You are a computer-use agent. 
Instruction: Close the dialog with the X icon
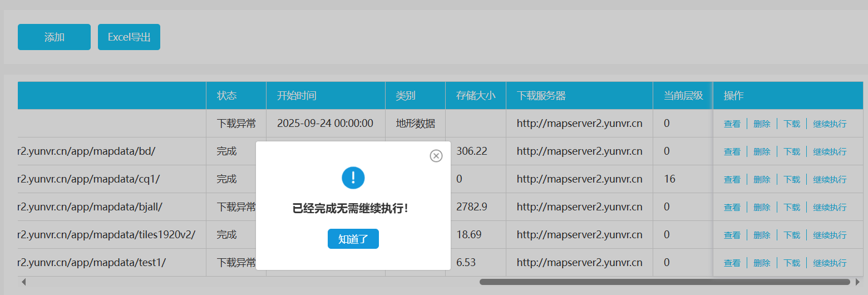[x=436, y=156]
